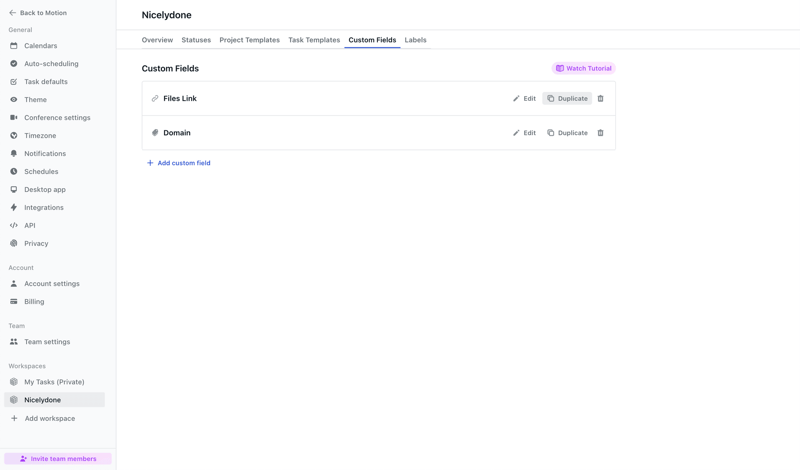The width and height of the screenshot is (800, 470).
Task: Click the Files Link field name
Action: pos(180,98)
